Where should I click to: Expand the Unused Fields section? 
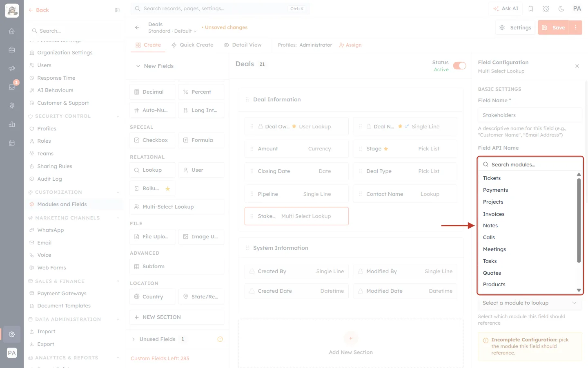tap(134, 339)
